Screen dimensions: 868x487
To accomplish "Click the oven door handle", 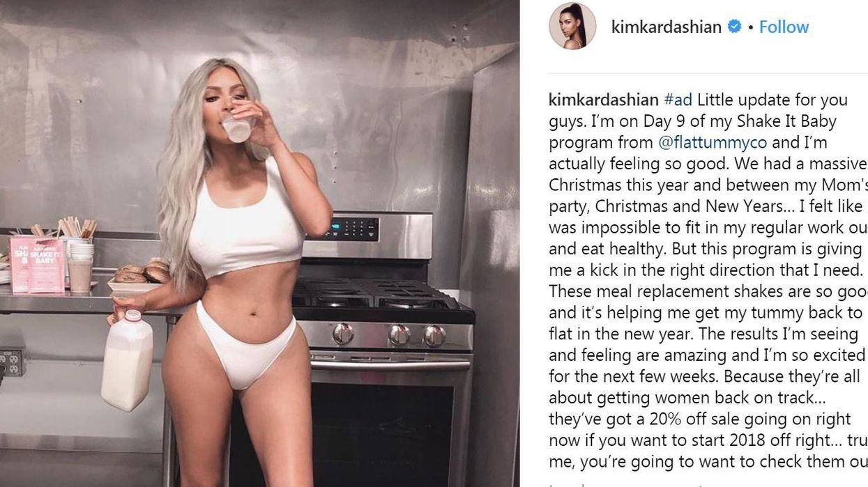I will (x=390, y=365).
